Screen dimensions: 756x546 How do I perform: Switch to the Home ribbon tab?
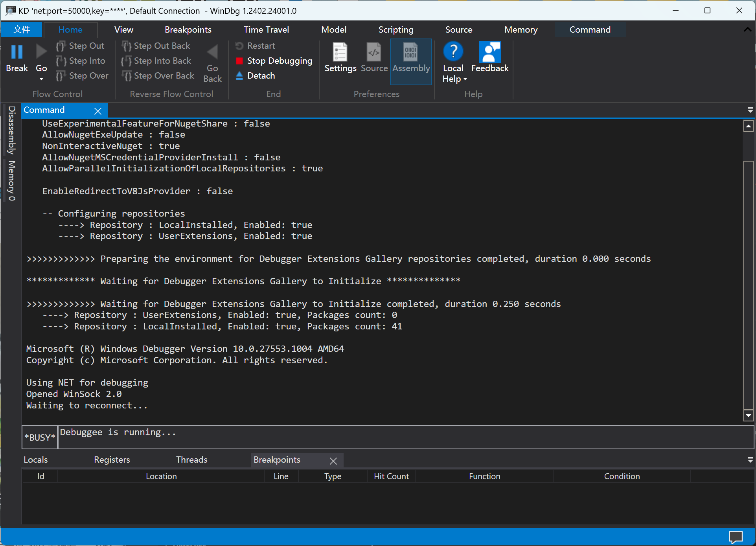coord(70,29)
